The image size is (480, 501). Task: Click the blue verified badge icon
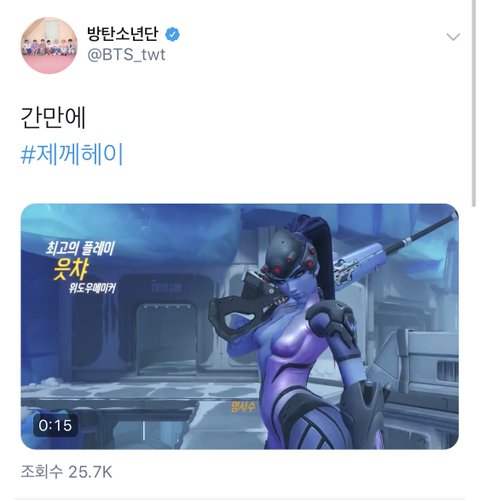173,34
